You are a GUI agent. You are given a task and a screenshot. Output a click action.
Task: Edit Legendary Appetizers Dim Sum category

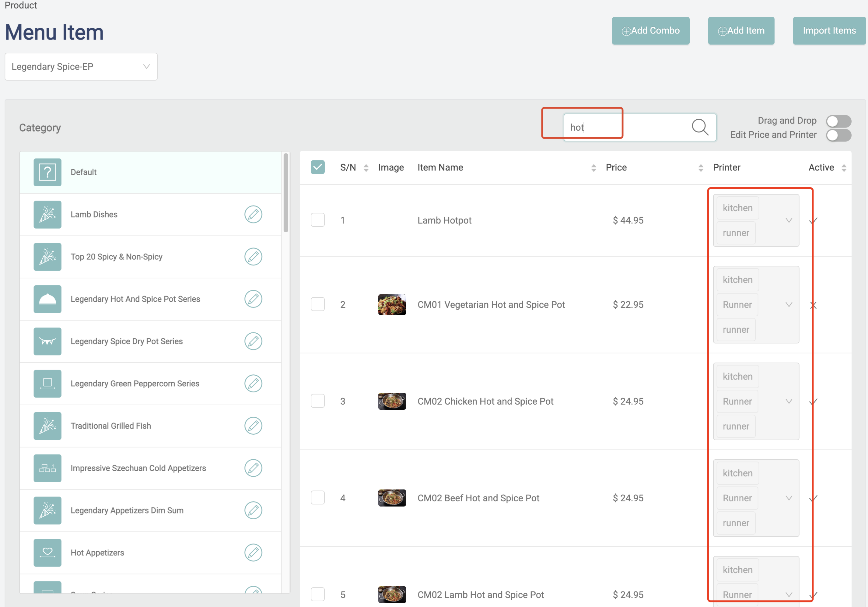click(x=253, y=511)
